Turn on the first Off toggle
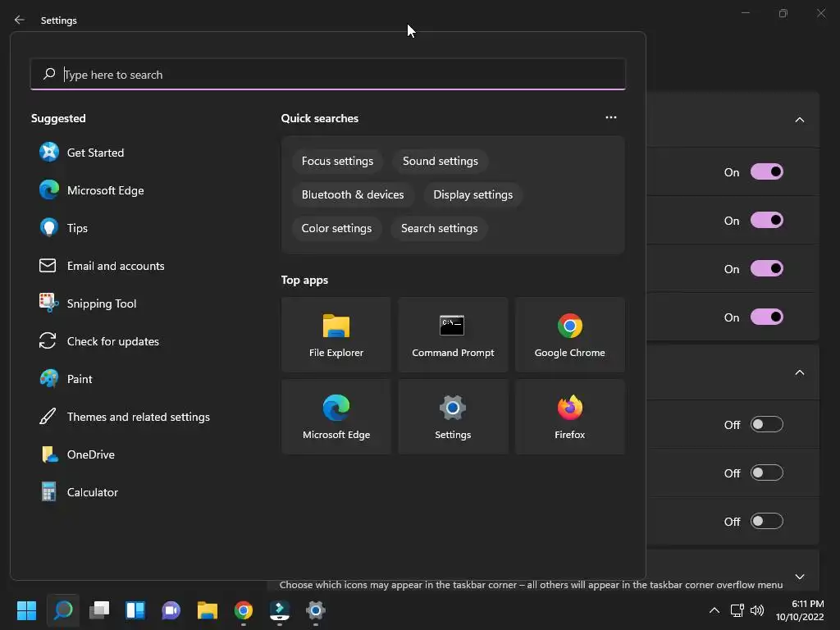 (767, 425)
